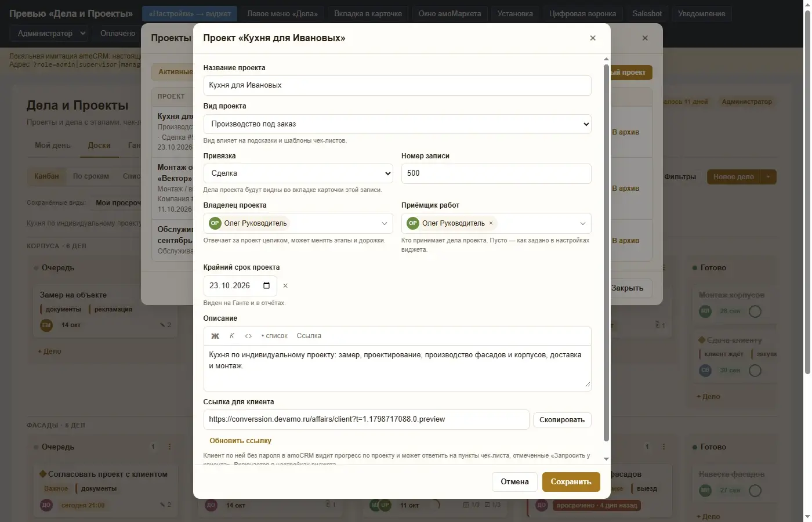Screen dimensions: 812x522
Task: Click the scroll-down arrow of the dialog scrollbar
Action: click(606, 459)
